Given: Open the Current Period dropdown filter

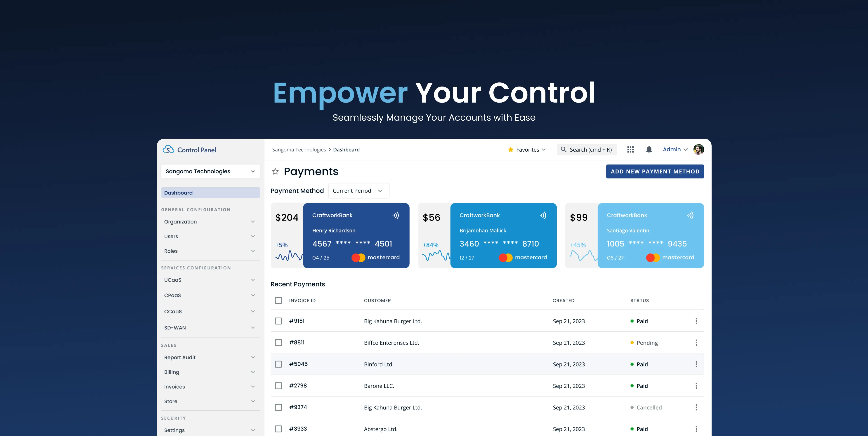Looking at the screenshot, I should tap(357, 190).
